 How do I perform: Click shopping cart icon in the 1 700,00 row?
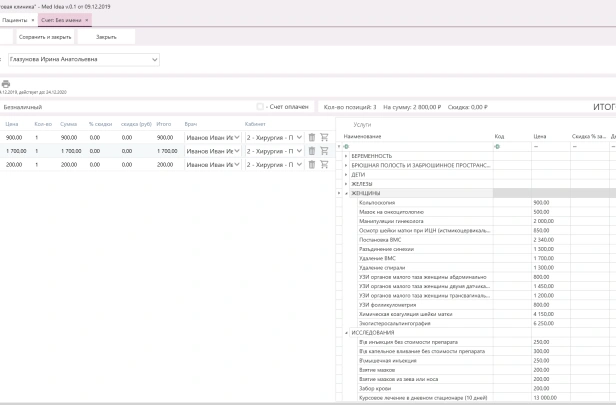coord(324,151)
